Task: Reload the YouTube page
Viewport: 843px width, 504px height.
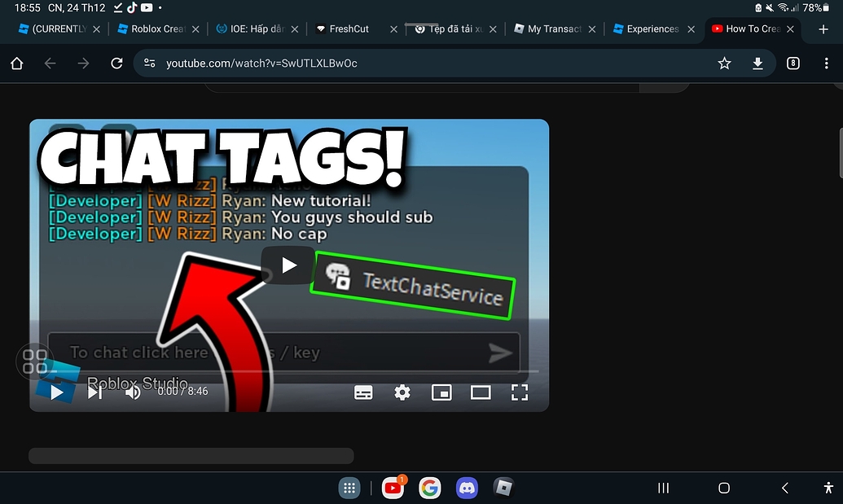Action: point(116,64)
